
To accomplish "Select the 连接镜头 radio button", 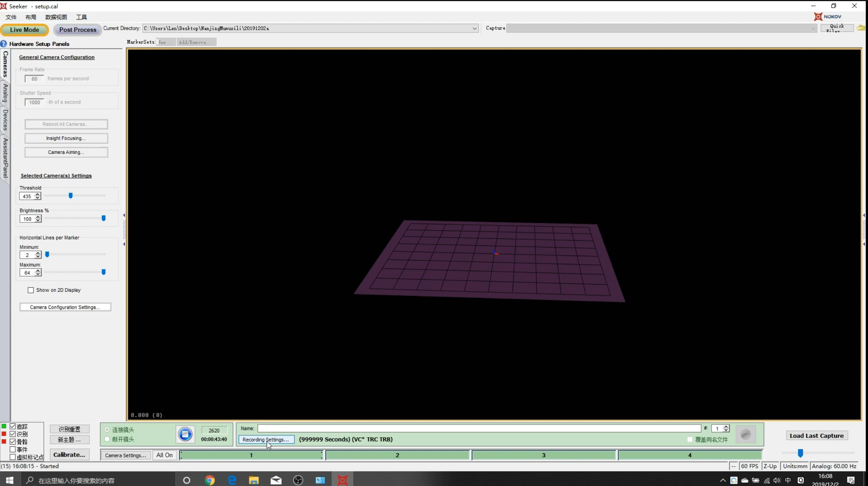I will pos(107,430).
